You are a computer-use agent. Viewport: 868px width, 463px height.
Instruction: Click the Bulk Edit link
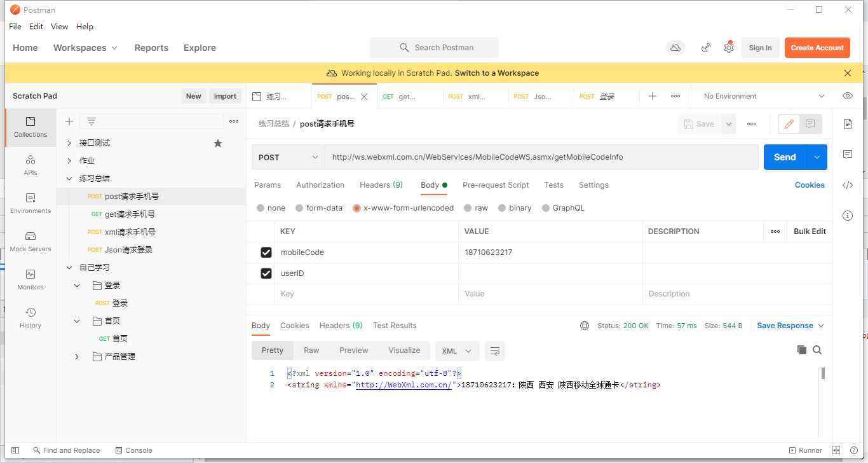(x=810, y=231)
